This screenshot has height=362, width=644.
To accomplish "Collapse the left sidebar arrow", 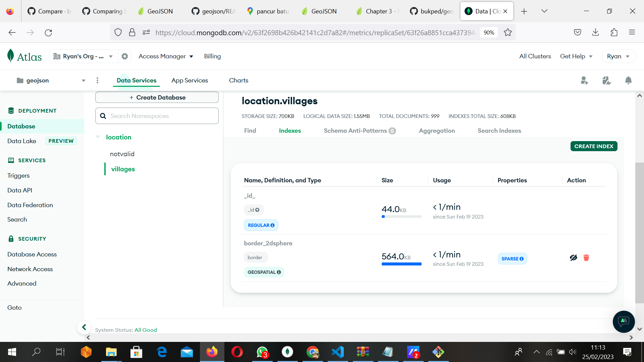I will click(x=84, y=327).
